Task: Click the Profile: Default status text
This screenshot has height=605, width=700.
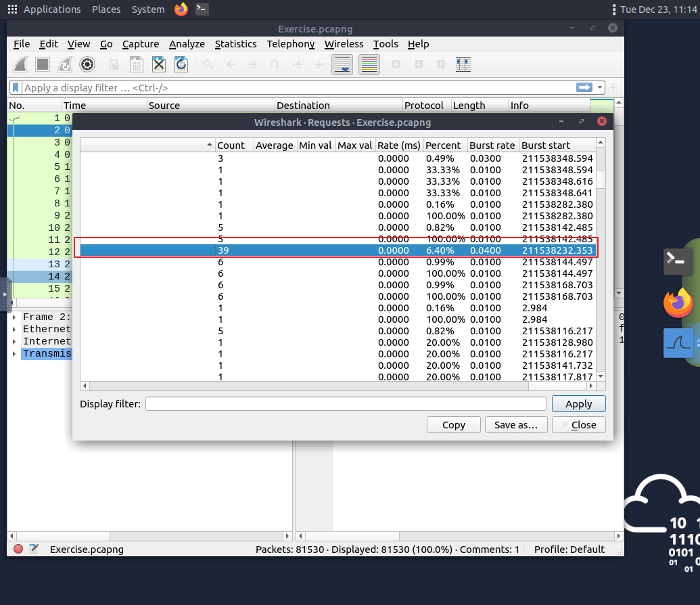Action: click(x=569, y=549)
